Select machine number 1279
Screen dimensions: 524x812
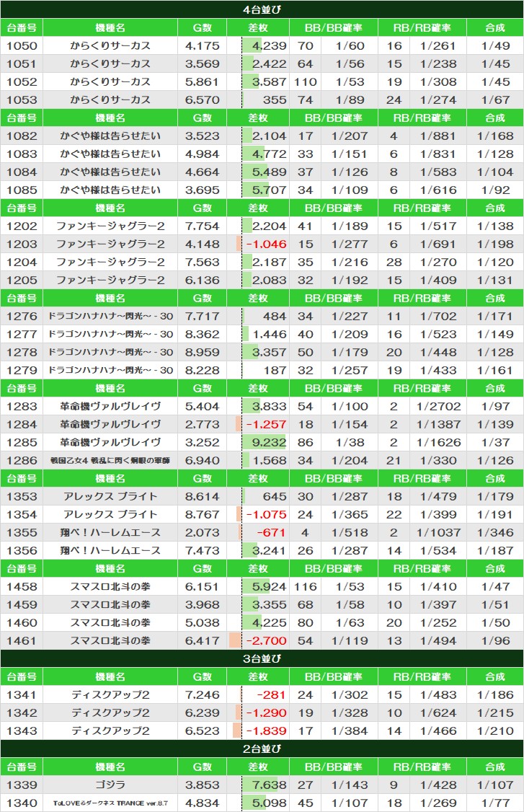tap(22, 370)
